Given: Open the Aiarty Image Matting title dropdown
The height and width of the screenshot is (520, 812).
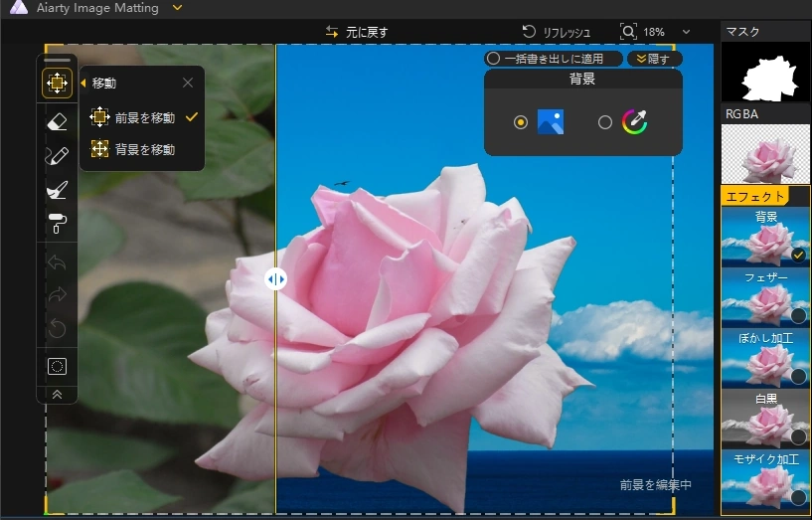Looking at the screenshot, I should 177,8.
